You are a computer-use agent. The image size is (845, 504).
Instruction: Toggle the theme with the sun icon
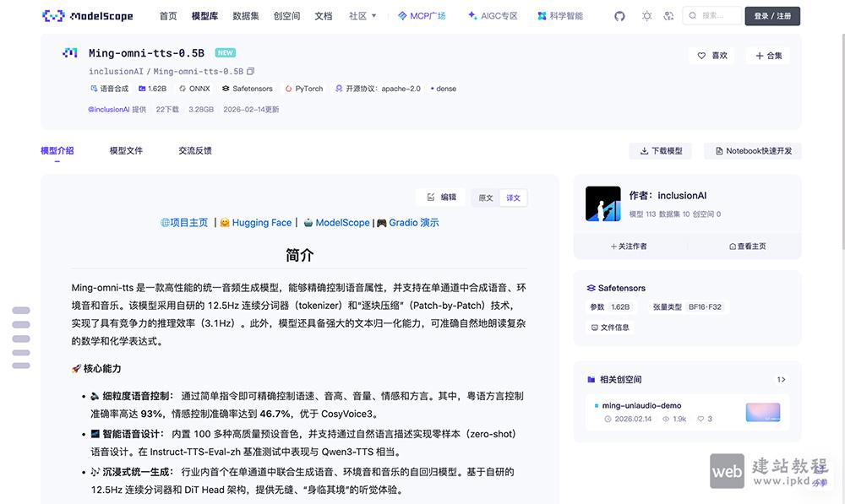646,15
